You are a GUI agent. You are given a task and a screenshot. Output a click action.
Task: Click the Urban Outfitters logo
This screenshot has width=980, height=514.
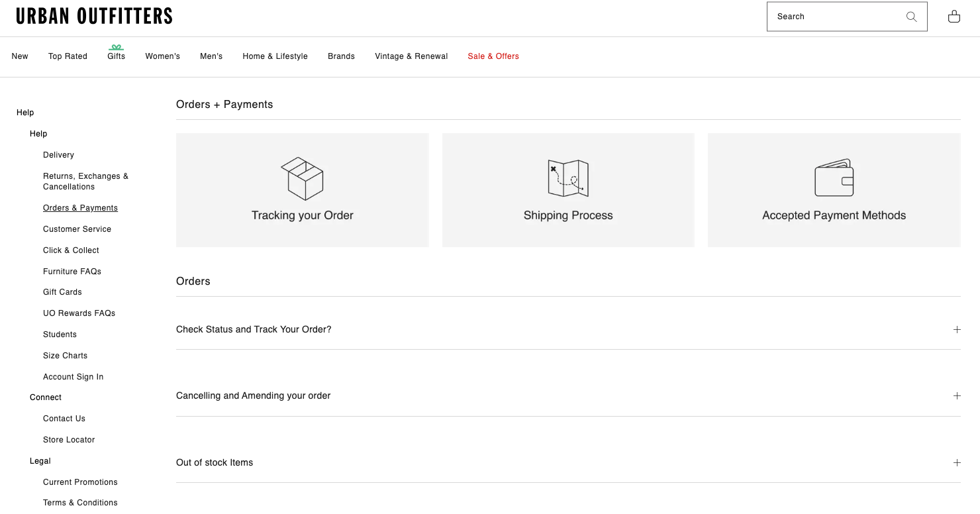(x=93, y=15)
